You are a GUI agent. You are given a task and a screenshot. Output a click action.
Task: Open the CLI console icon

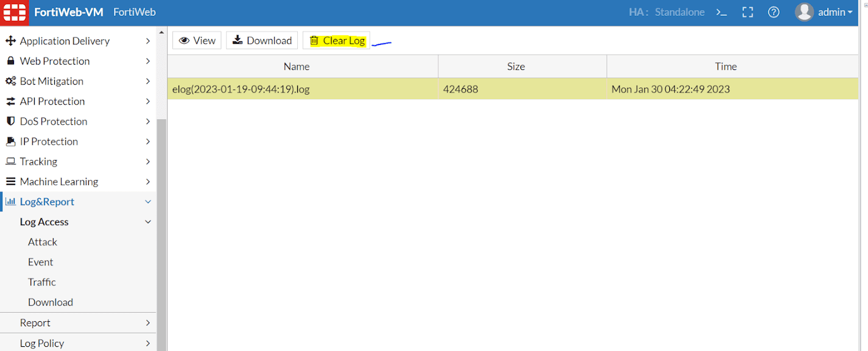[x=721, y=12]
